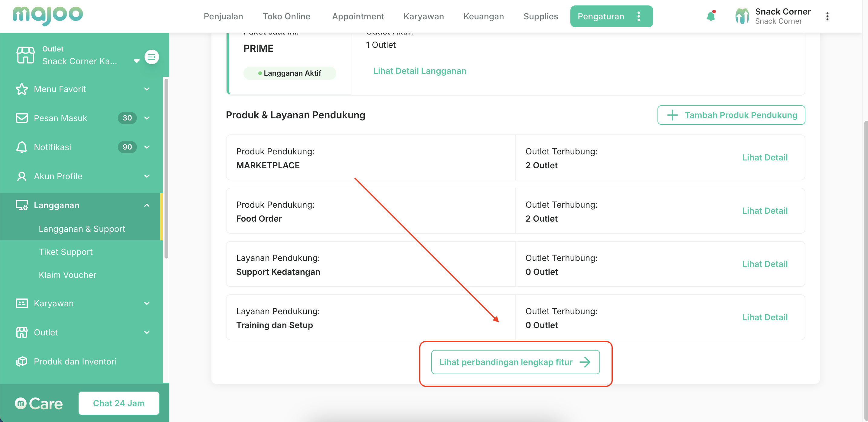Click the Food Order product name

[259, 219]
